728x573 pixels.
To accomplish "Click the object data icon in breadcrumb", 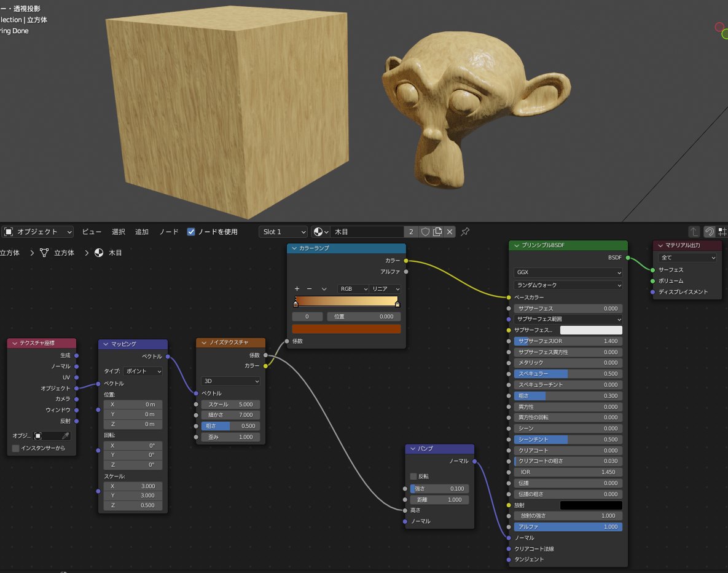I will coord(44,253).
